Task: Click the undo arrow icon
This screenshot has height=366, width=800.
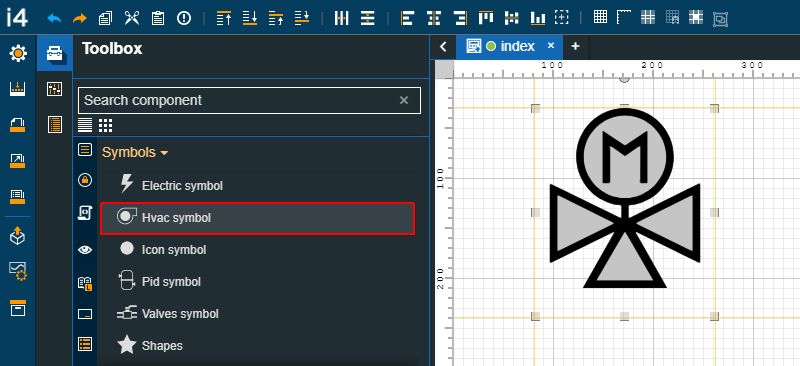Action: (x=54, y=18)
